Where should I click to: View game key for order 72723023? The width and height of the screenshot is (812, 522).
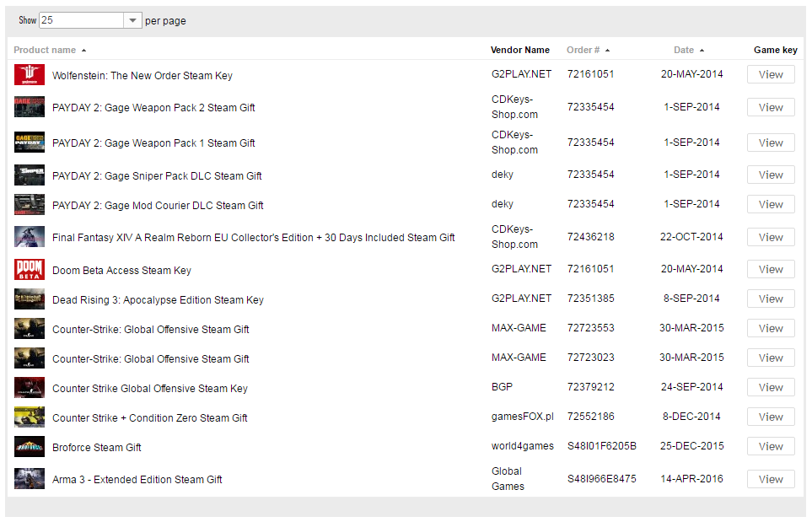point(771,358)
